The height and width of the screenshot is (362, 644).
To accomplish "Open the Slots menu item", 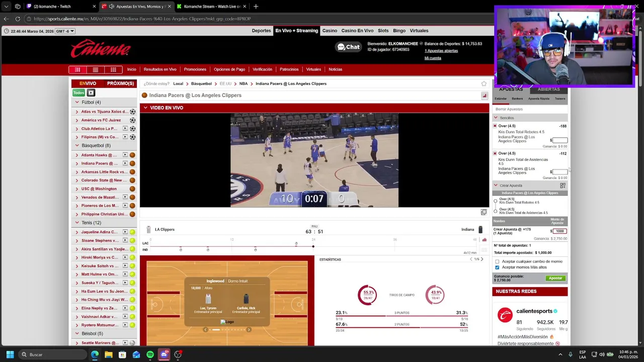I will pyautogui.click(x=383, y=31).
